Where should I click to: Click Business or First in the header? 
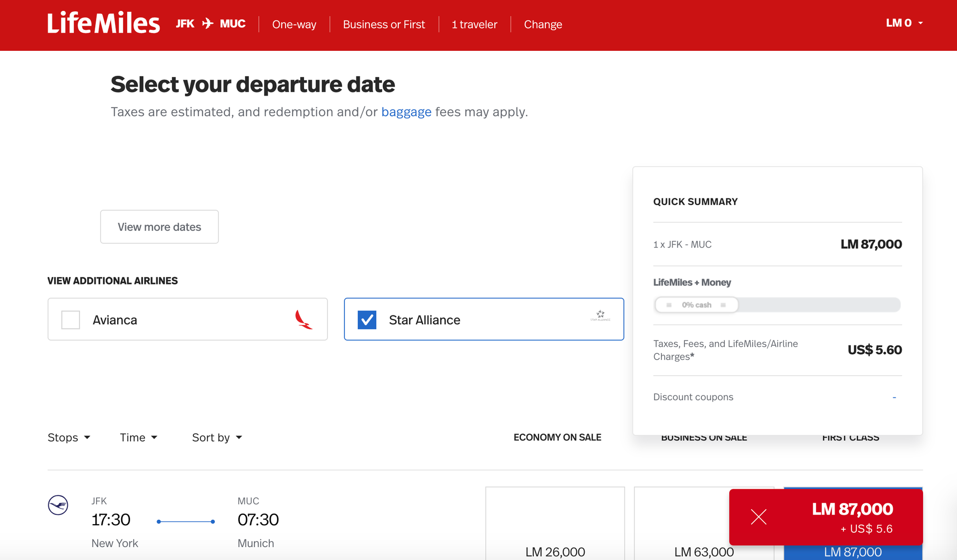point(384,24)
